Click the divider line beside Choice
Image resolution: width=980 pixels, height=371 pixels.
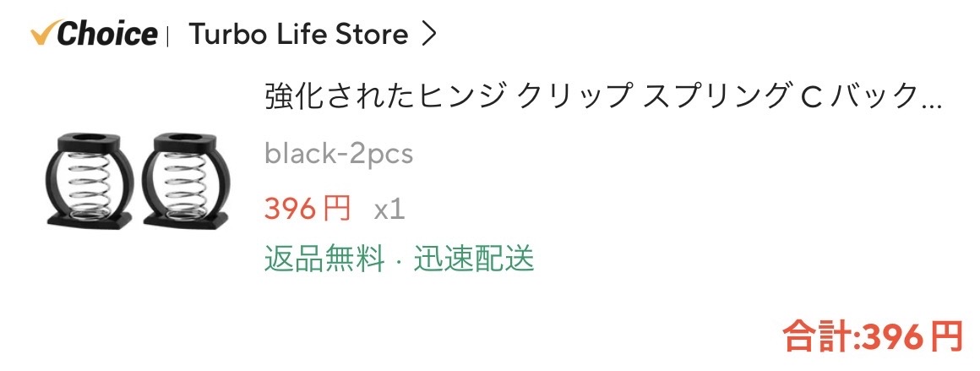(x=167, y=35)
